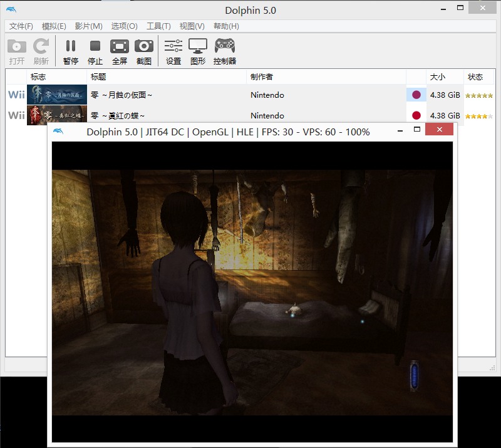Click the Refresh (刷新) toolbar icon
Screen dimensions: 501x448
[x=41, y=51]
